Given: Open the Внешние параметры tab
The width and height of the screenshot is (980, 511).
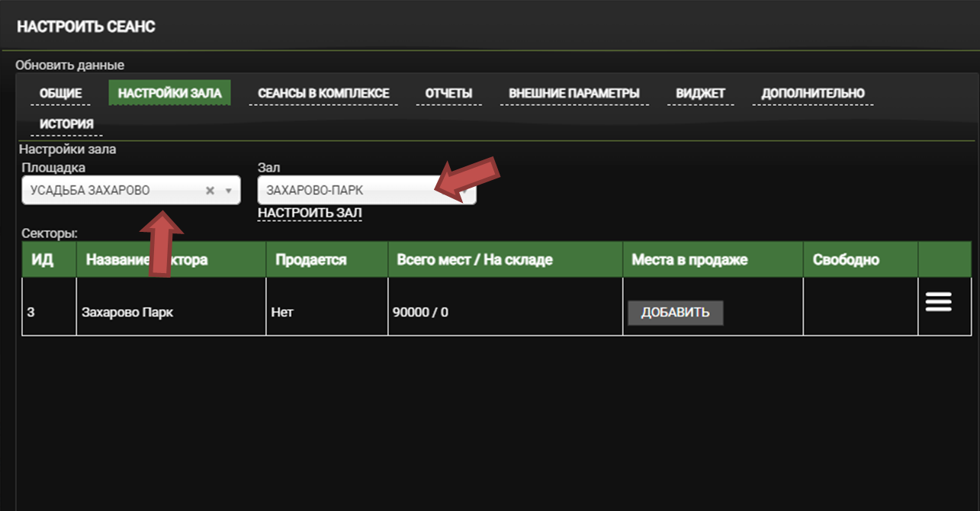Looking at the screenshot, I should pyautogui.click(x=574, y=94).
